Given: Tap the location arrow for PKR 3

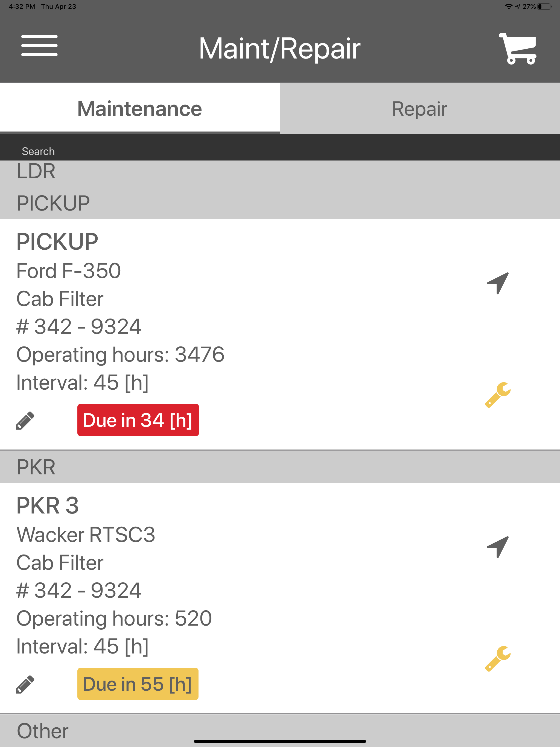Looking at the screenshot, I should (498, 547).
